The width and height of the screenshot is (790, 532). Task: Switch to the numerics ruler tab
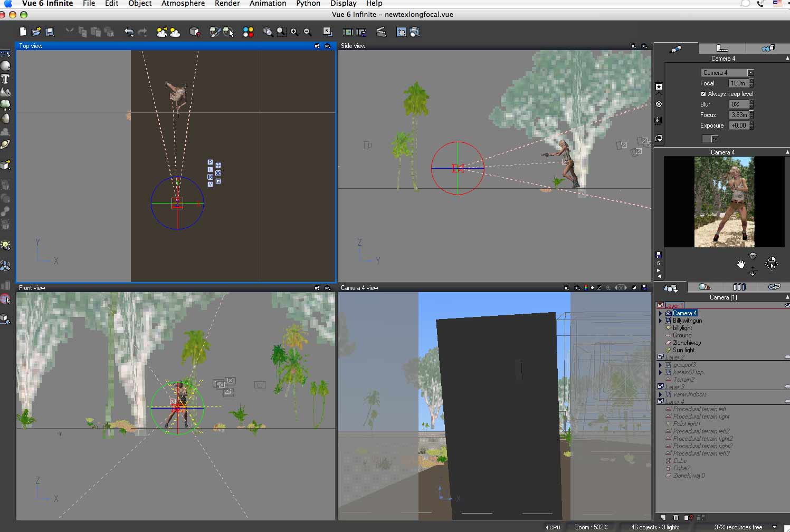tap(722, 49)
